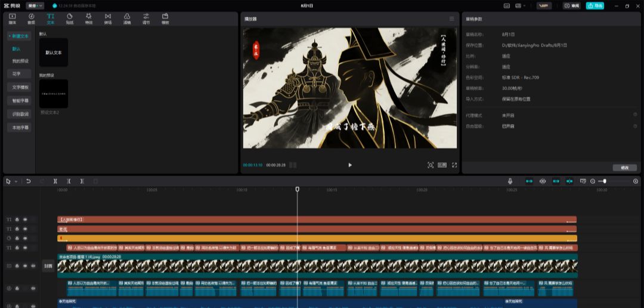Switch to the 转场 (Transitions) tab

point(107,18)
